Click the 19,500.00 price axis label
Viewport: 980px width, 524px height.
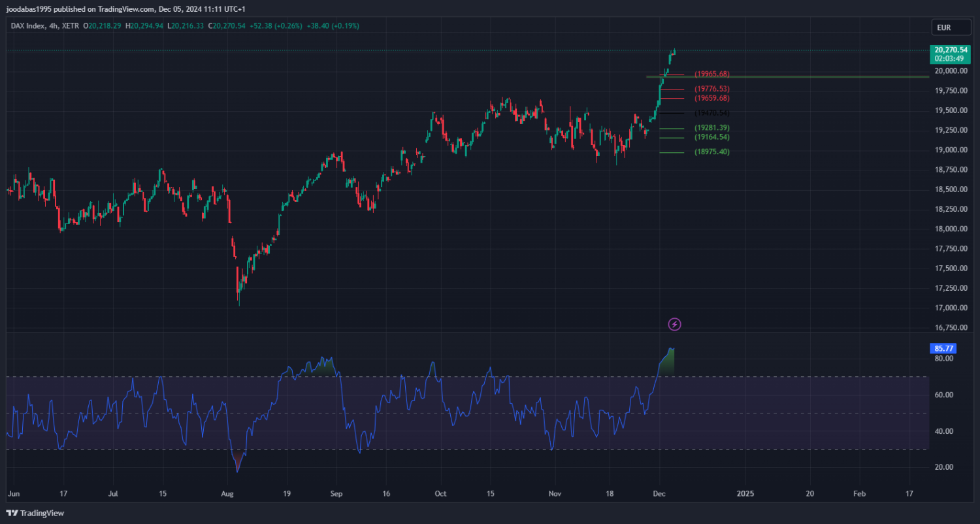(951, 110)
